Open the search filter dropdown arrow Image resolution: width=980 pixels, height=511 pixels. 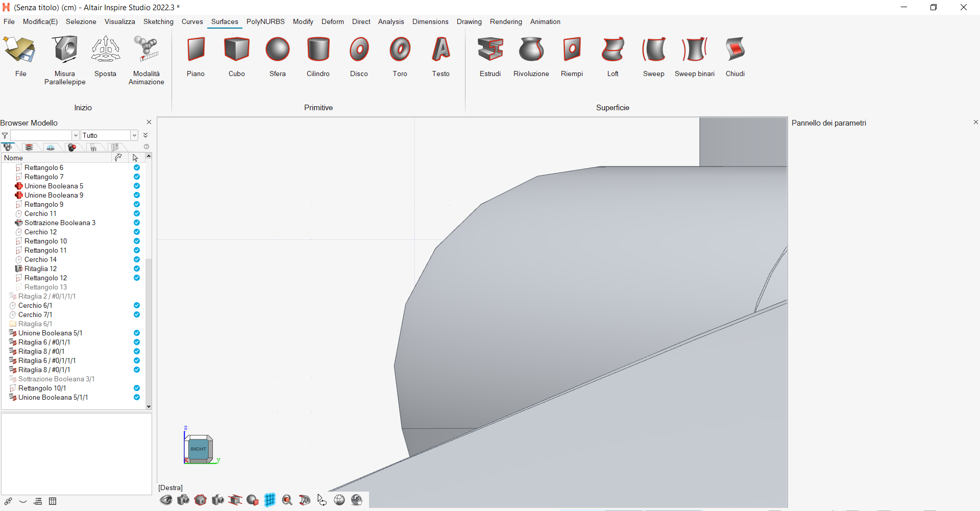coord(76,135)
